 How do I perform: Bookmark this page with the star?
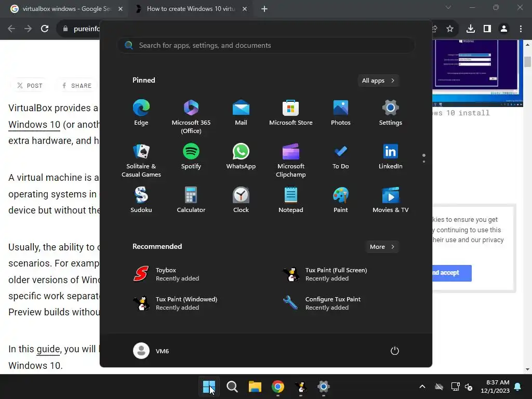[x=450, y=29]
